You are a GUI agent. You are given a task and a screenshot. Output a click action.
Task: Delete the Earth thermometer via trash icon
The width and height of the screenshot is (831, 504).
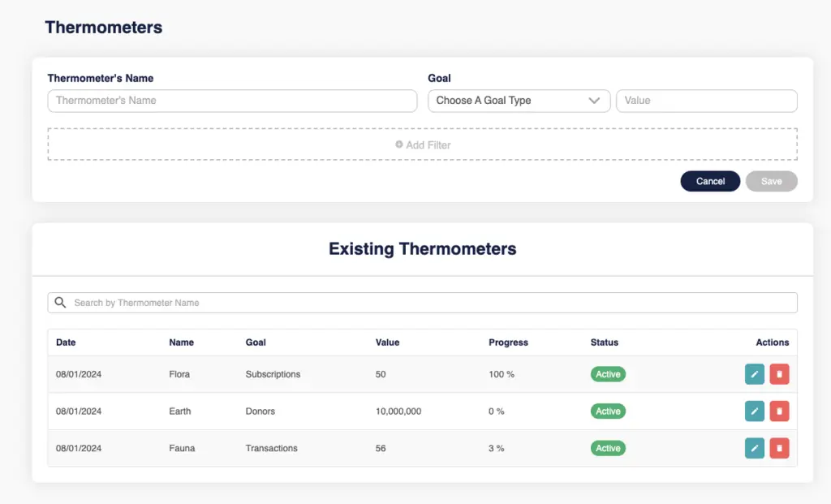point(779,411)
